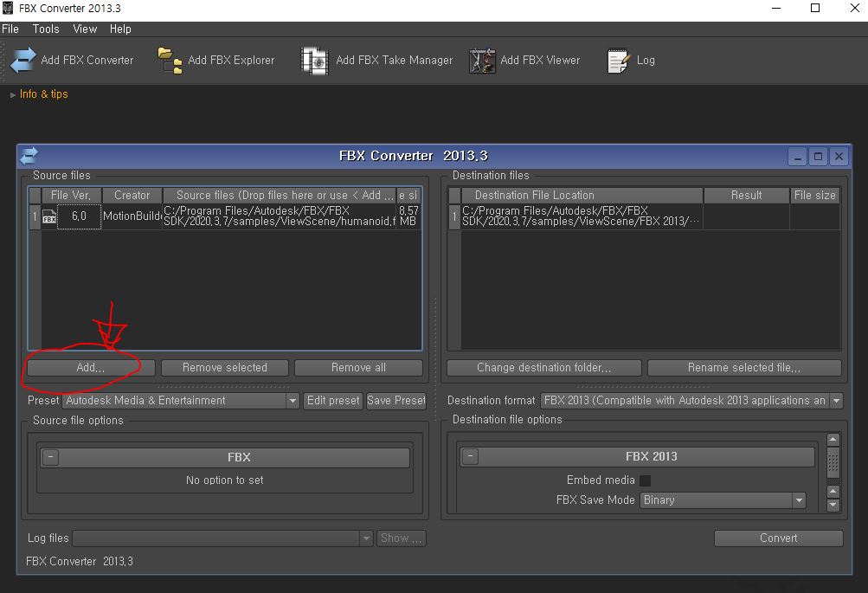
Task: Click scroll up arrow in destination options
Action: pos(833,440)
